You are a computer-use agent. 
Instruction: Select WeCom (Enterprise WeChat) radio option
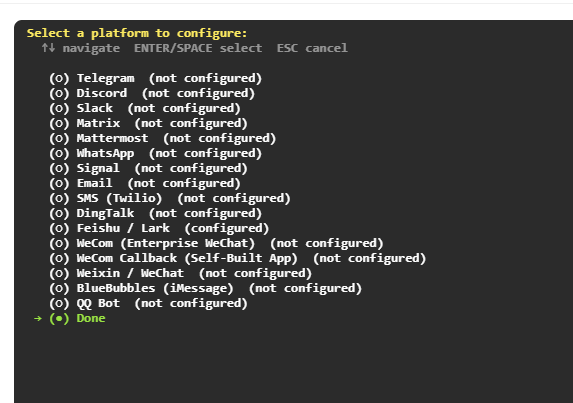(x=59, y=243)
